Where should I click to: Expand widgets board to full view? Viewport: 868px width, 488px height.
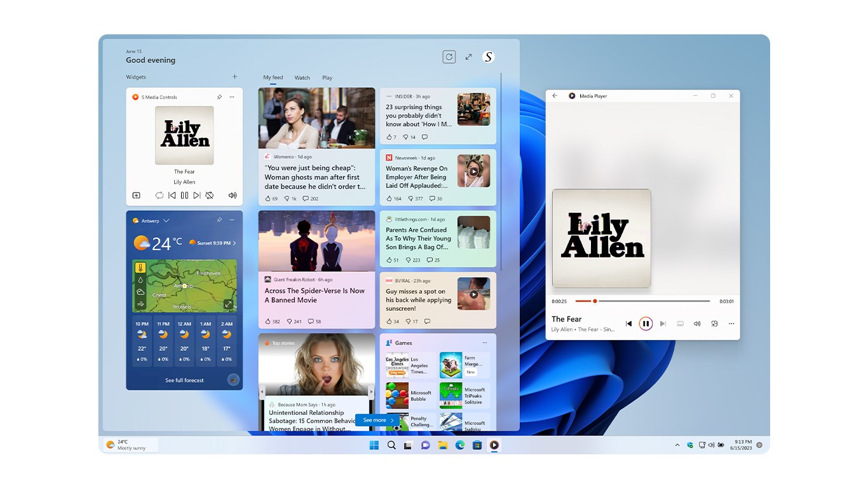pyautogui.click(x=468, y=57)
